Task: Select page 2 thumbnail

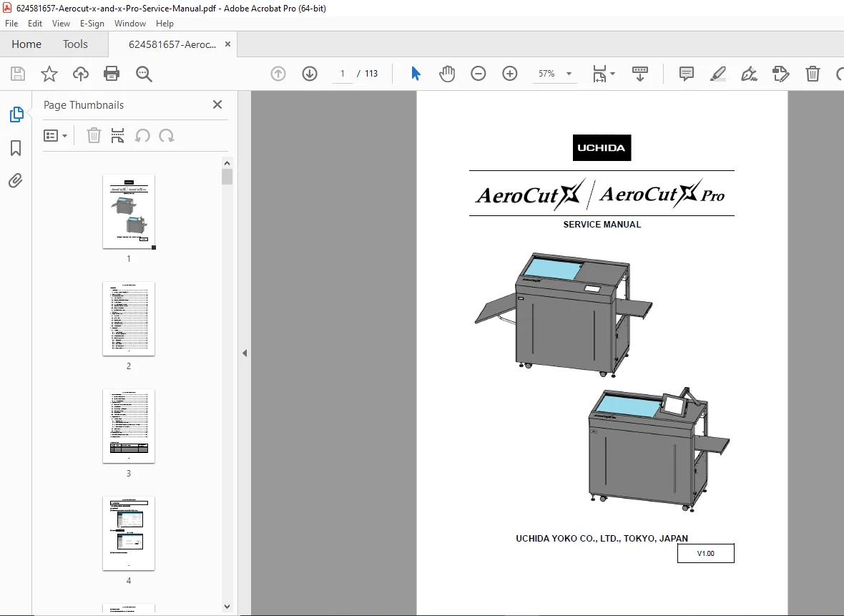Action: coord(129,319)
